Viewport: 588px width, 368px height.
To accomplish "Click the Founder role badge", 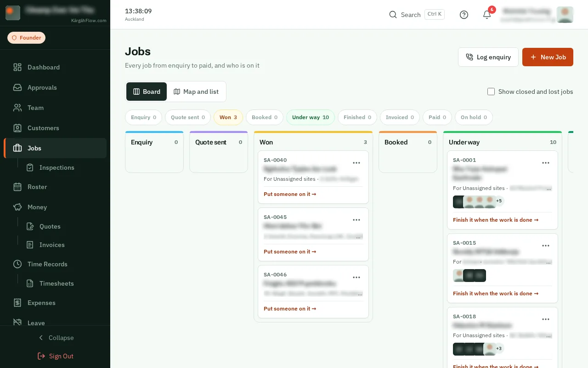I will 26,38.
